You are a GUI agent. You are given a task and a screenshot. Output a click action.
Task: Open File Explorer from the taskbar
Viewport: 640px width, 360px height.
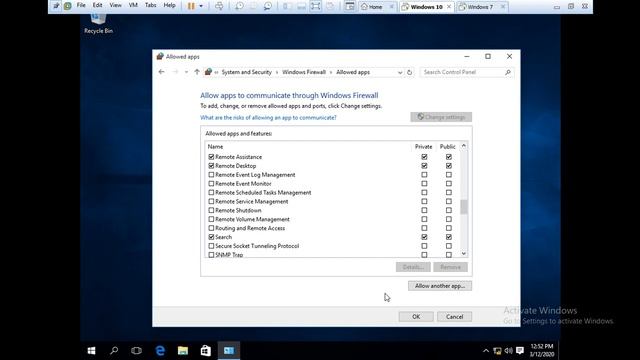coord(183,351)
